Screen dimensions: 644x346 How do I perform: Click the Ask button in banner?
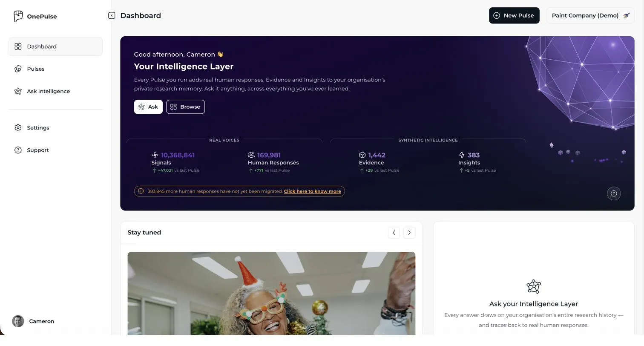pos(148,107)
